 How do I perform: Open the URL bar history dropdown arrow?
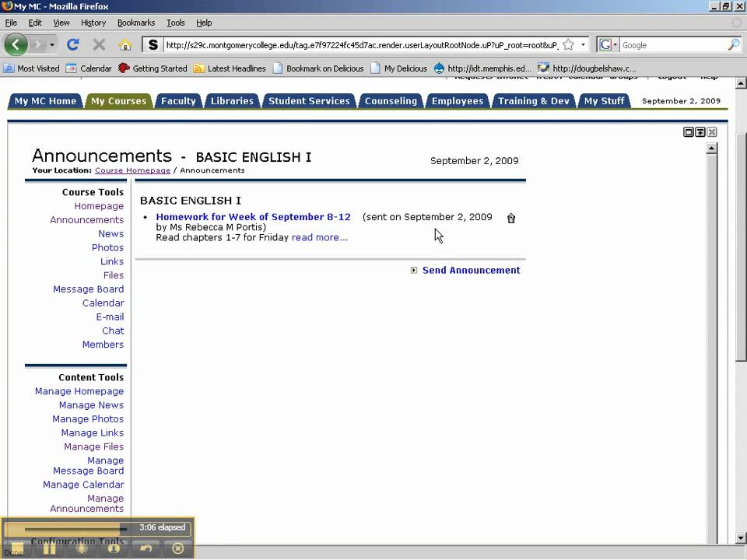(x=583, y=45)
